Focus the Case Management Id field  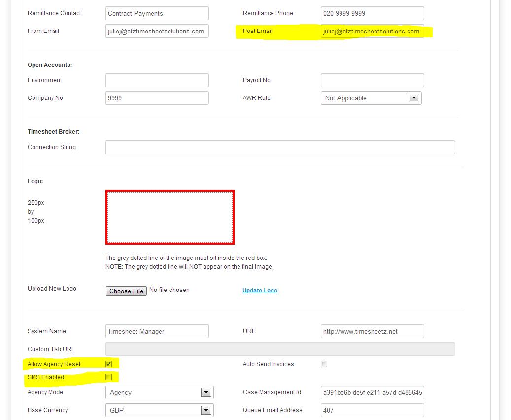(x=372, y=392)
